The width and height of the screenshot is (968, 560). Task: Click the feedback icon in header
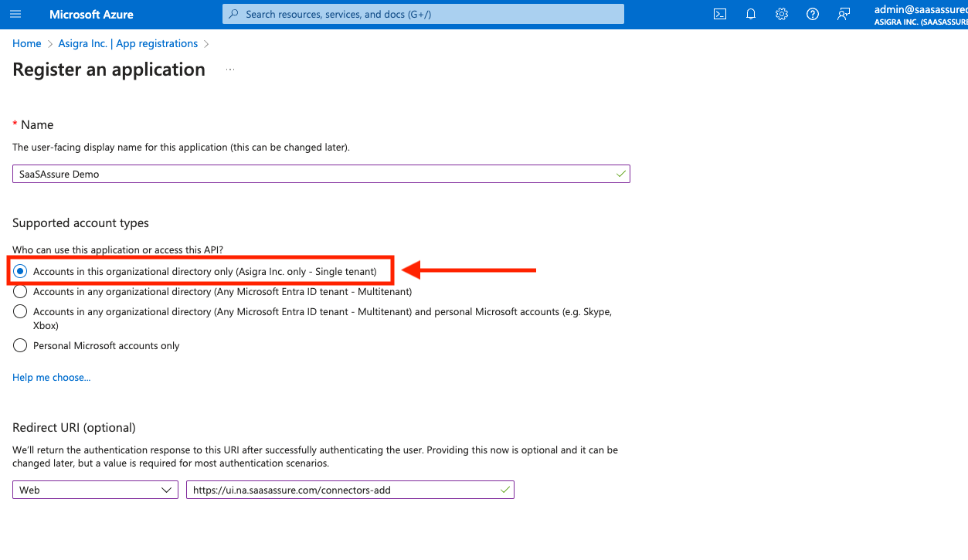pos(843,15)
